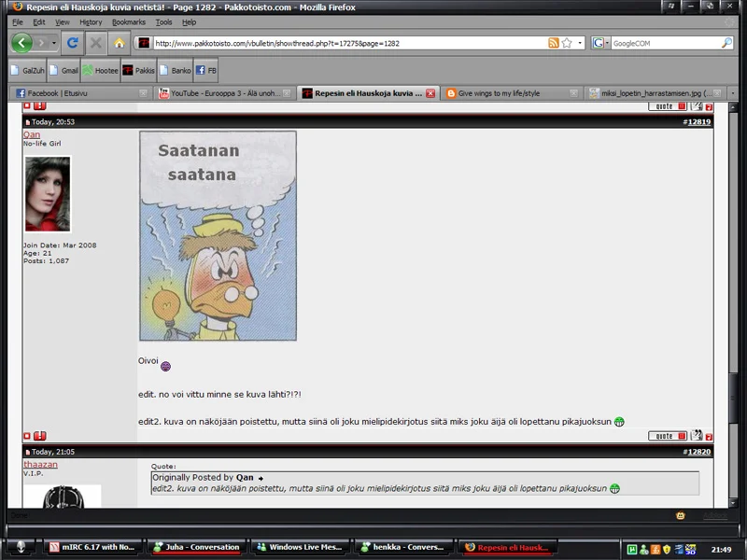Click the Home icon in navigation toolbar
The image size is (747, 560).
(120, 43)
